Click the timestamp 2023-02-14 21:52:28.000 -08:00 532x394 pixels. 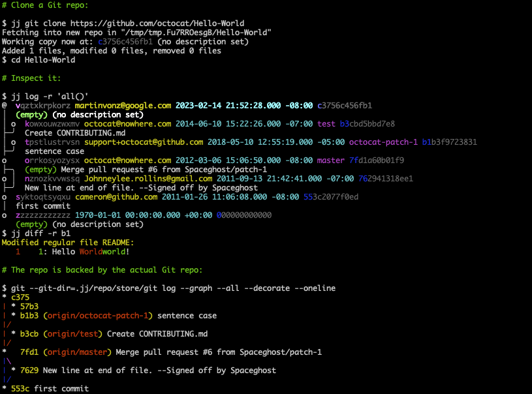point(244,106)
